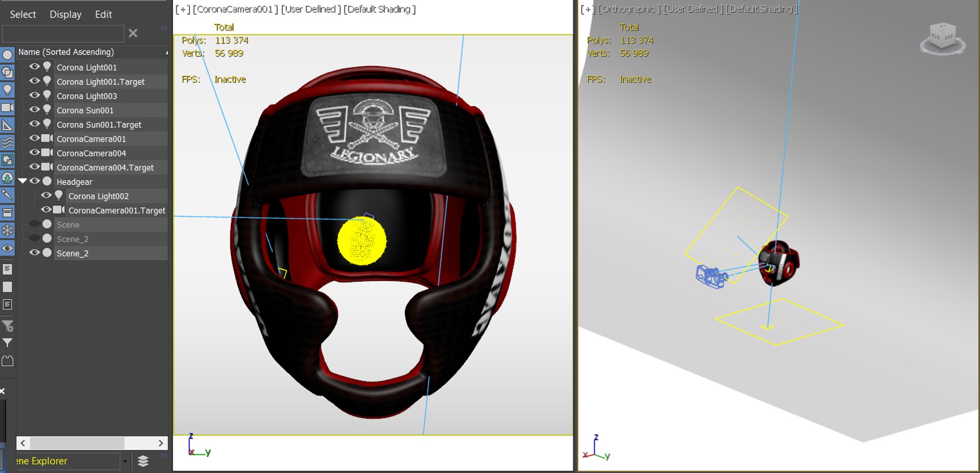980x473 pixels.
Task: Toggle Display Shapes filter icon
Action: [7, 73]
